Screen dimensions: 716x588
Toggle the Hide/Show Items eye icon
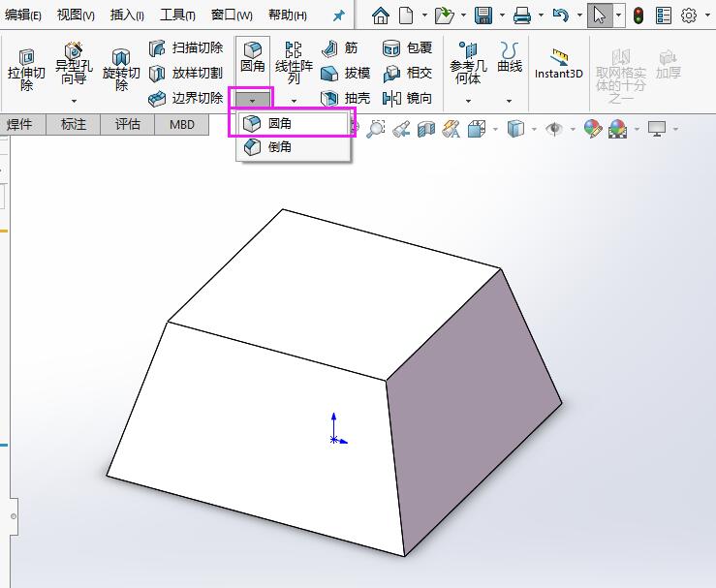554,129
